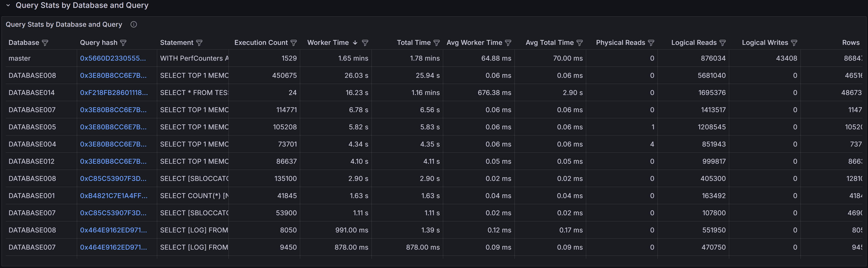
Task: Open the filter for the Statement column
Action: (199, 42)
